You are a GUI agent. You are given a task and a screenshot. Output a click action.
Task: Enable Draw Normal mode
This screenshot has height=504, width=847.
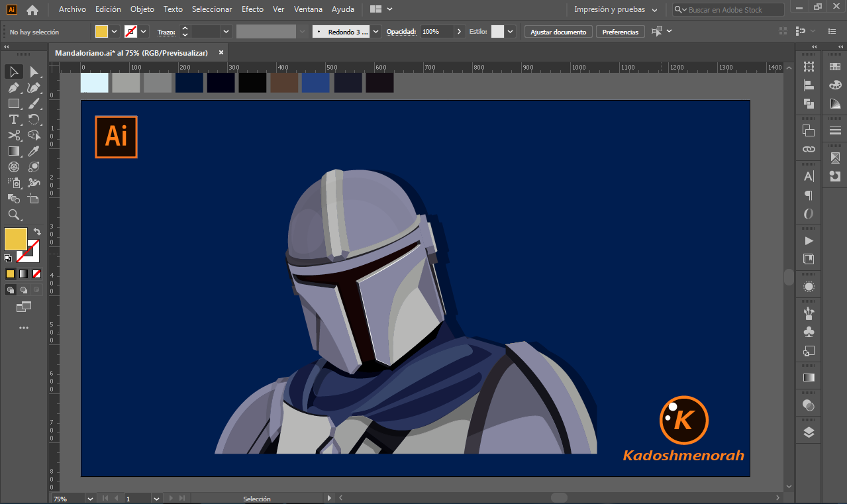point(10,289)
